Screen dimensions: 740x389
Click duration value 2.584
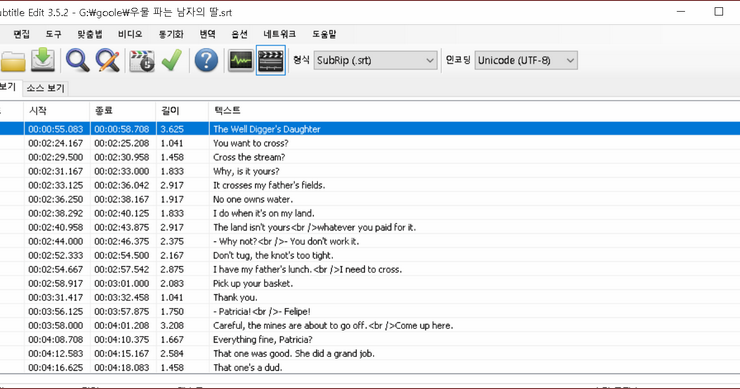pos(172,354)
